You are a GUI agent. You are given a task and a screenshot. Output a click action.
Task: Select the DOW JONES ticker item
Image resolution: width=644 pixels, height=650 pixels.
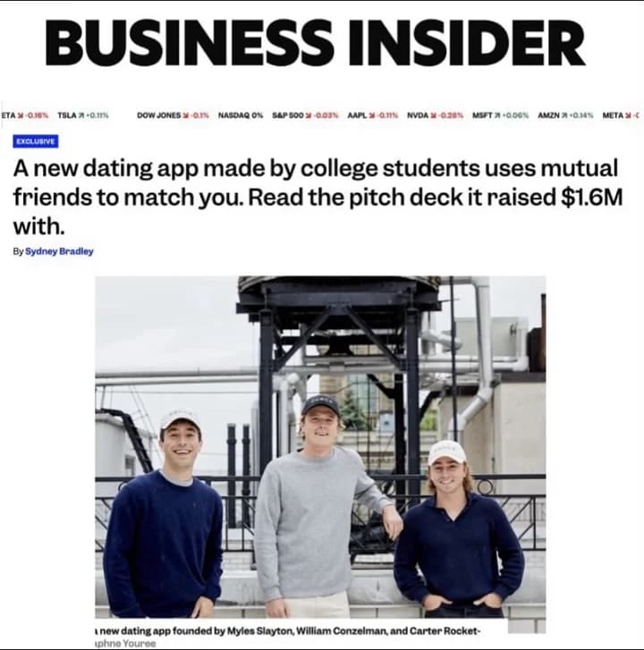coord(158,115)
